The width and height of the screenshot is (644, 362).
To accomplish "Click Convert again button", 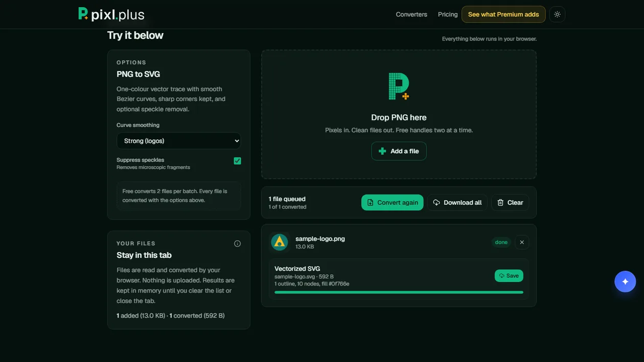I will (393, 203).
